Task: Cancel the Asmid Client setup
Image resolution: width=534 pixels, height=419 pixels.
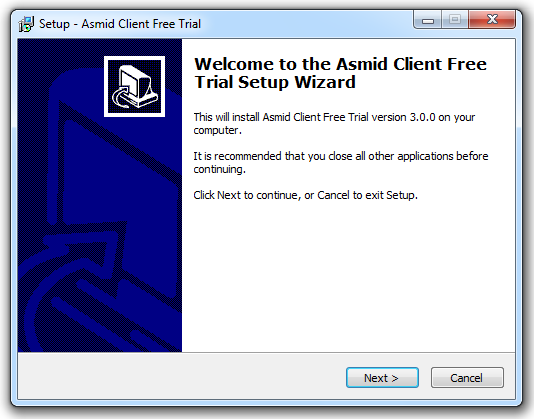Action: tap(467, 377)
